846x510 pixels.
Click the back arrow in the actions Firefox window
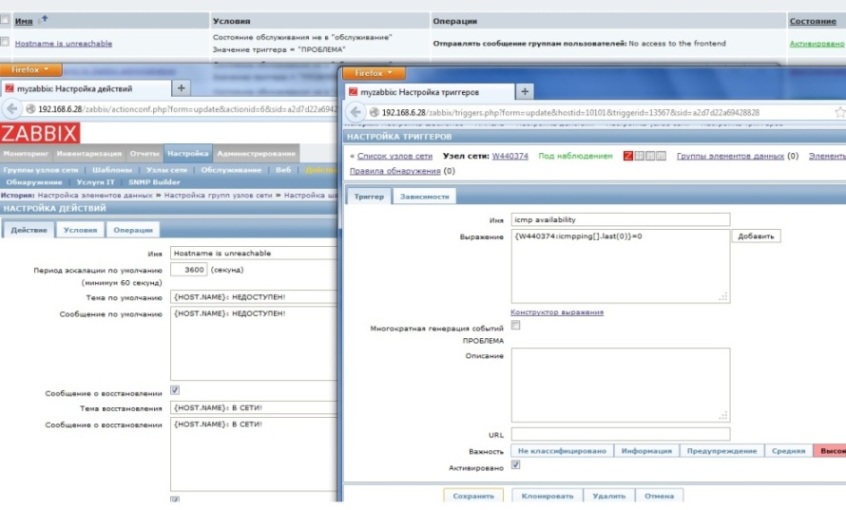coord(11,109)
